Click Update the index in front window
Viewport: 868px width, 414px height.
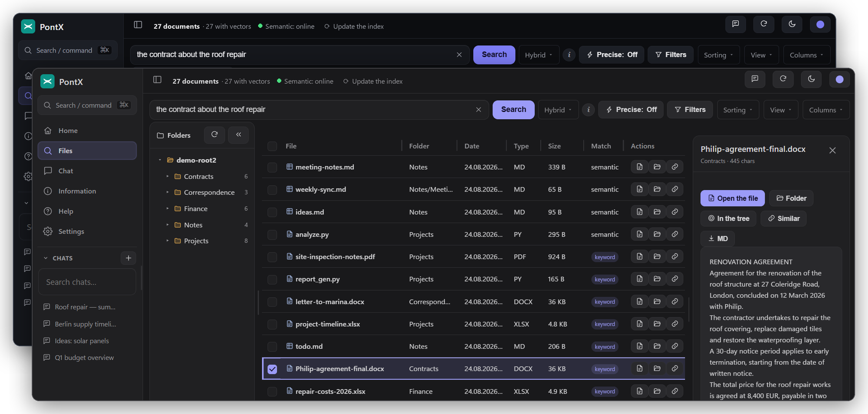373,82
